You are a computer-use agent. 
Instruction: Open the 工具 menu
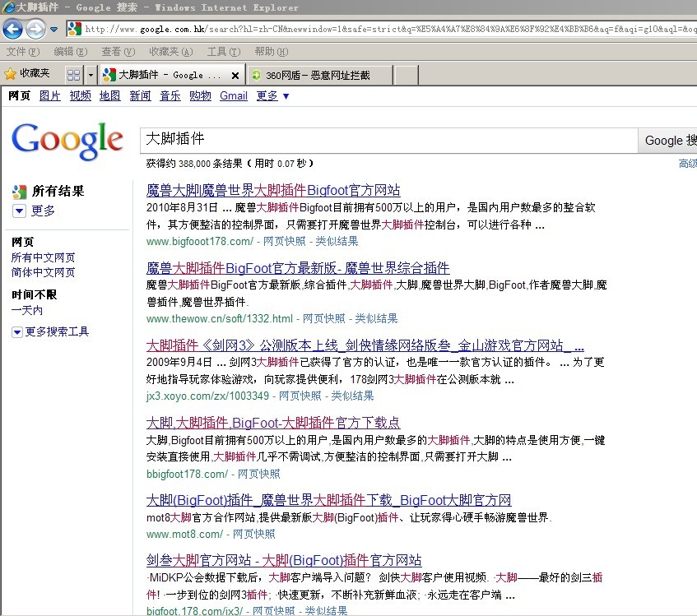point(224,52)
